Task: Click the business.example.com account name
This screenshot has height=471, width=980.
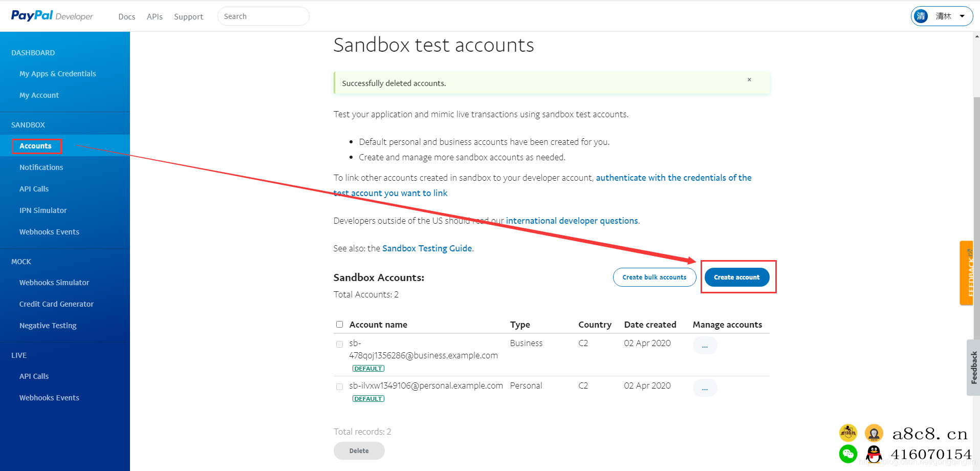Action: (423, 349)
